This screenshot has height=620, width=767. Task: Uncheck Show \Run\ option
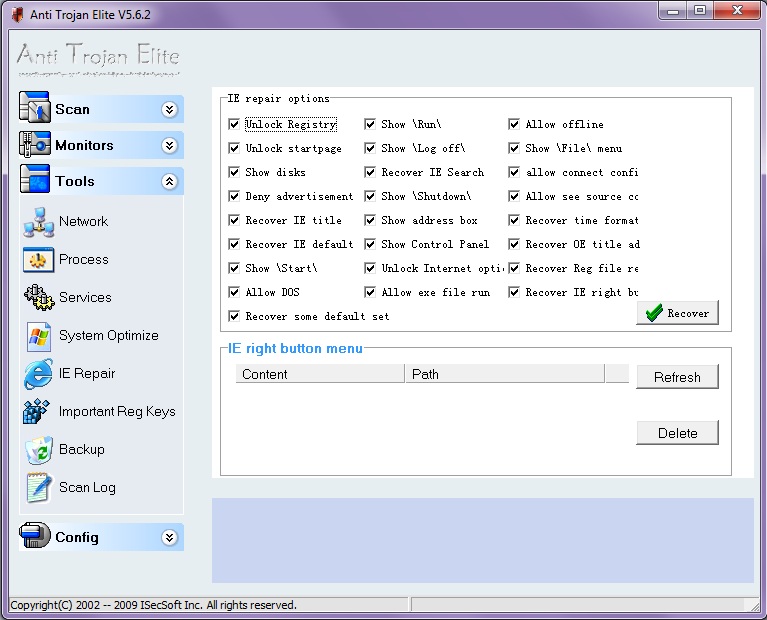pyautogui.click(x=370, y=124)
